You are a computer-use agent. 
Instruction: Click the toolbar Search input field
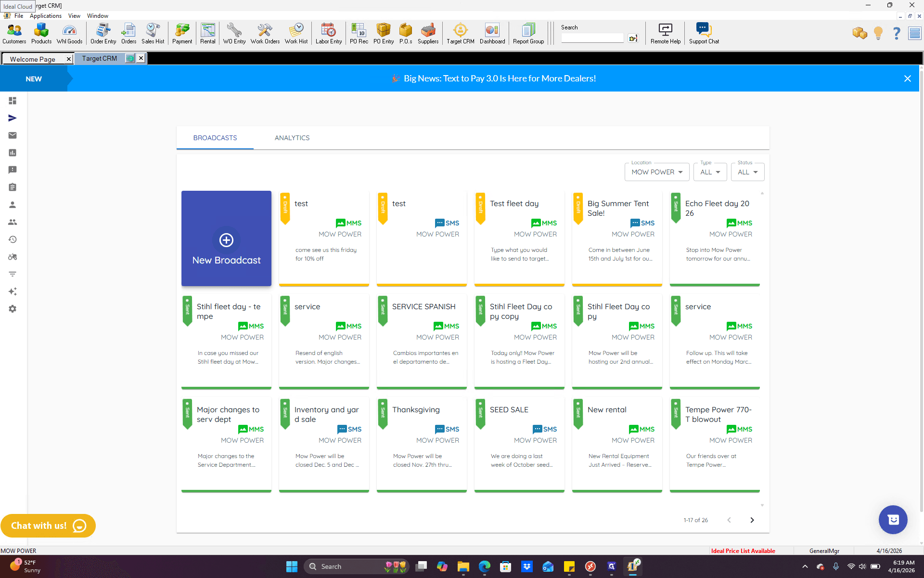(592, 38)
